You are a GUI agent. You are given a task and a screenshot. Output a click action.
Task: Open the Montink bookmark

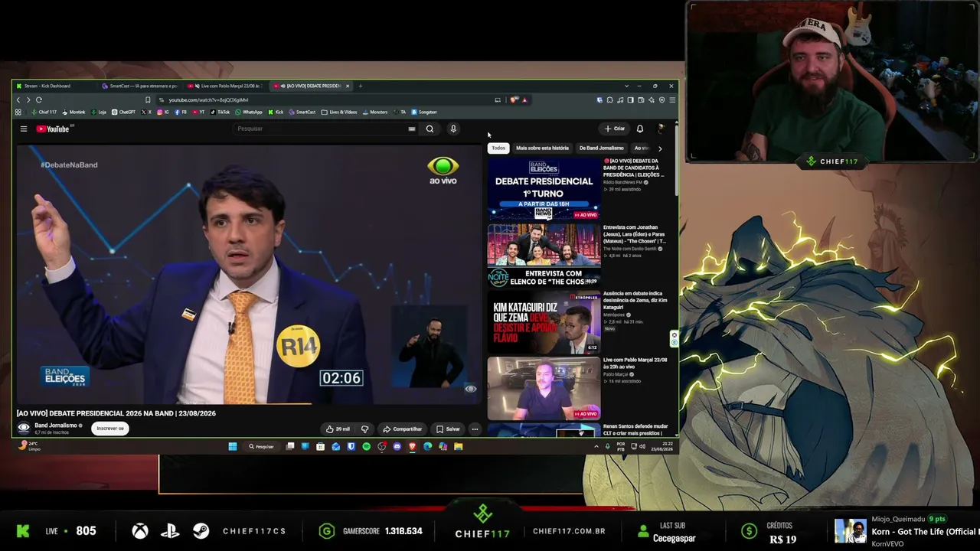73,112
